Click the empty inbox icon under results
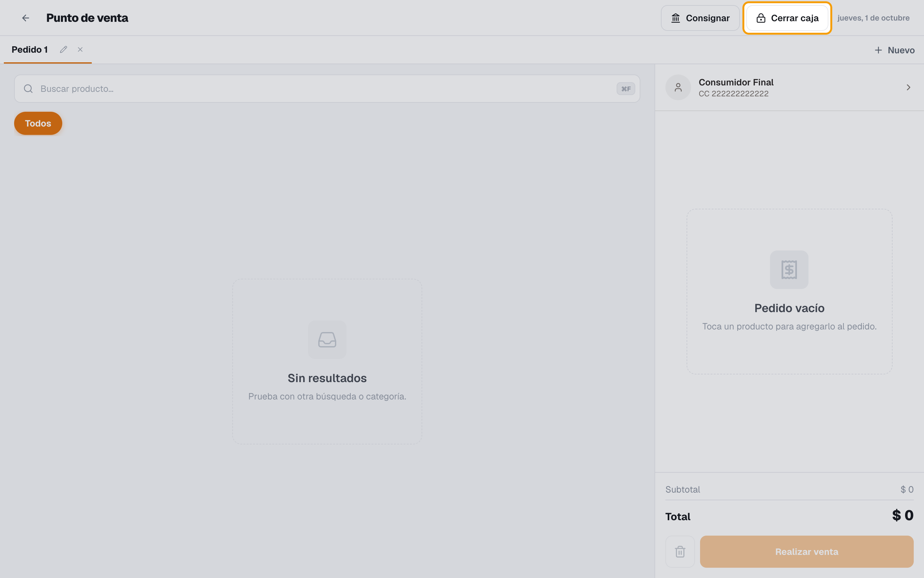 click(x=327, y=339)
